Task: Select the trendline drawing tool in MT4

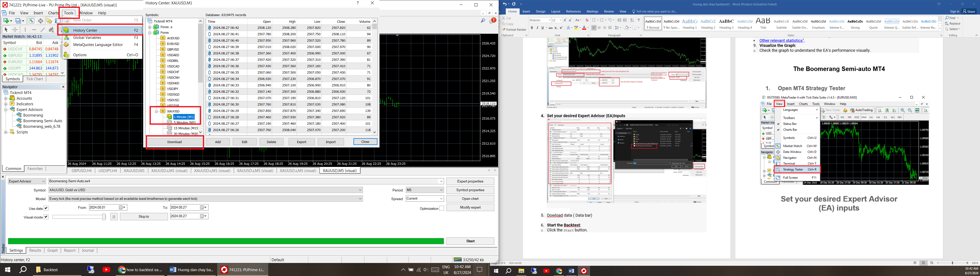Action: [x=43, y=29]
